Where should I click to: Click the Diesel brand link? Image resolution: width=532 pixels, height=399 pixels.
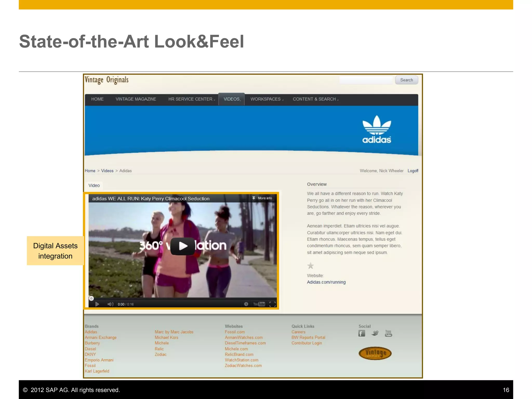click(x=90, y=349)
